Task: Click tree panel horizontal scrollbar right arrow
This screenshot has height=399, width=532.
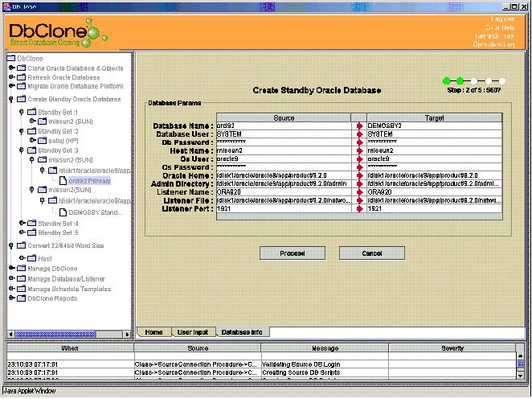Action: pyautogui.click(x=127, y=335)
